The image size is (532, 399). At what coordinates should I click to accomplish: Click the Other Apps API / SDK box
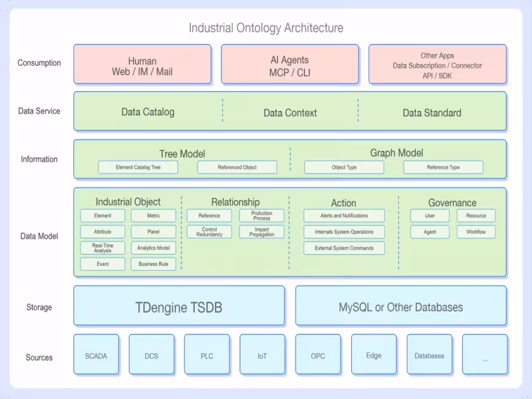[438, 64]
